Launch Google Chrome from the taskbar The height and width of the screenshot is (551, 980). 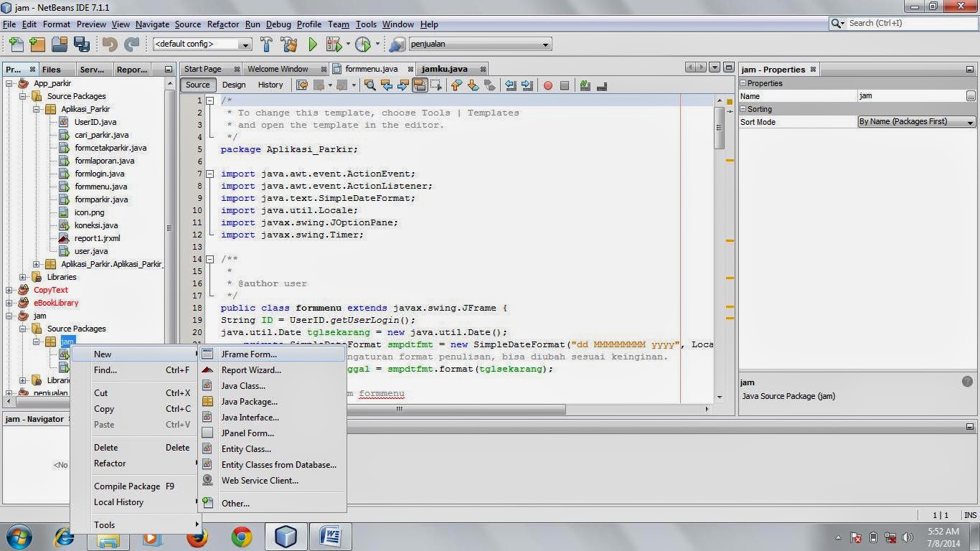pyautogui.click(x=241, y=536)
